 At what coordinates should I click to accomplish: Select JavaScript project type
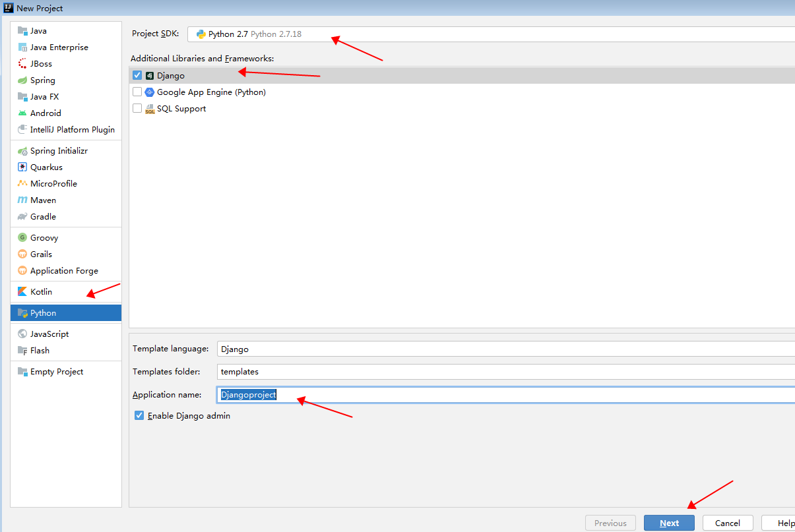click(66, 334)
